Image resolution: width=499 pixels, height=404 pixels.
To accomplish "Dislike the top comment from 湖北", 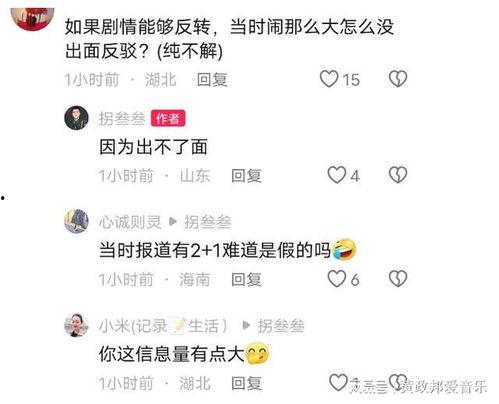I will point(398,79).
